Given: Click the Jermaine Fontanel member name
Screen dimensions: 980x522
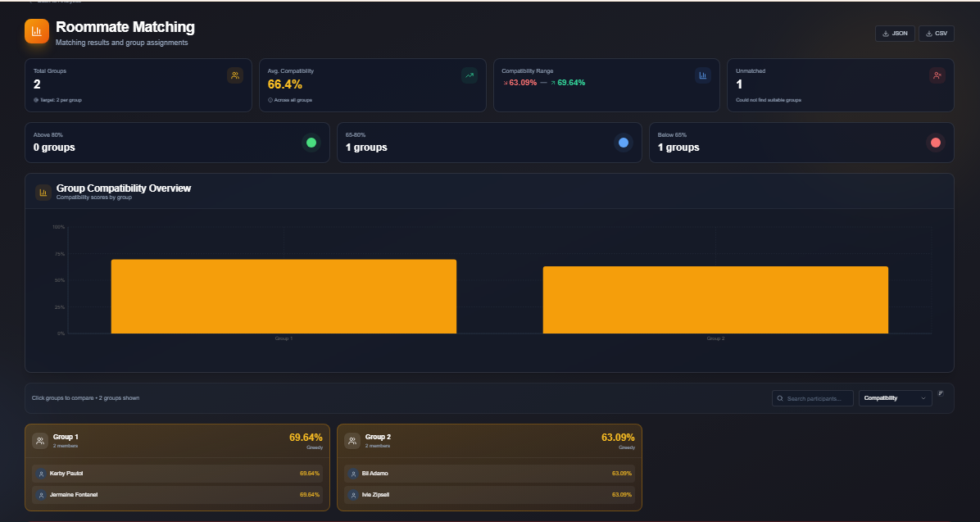Looking at the screenshot, I should (74, 495).
